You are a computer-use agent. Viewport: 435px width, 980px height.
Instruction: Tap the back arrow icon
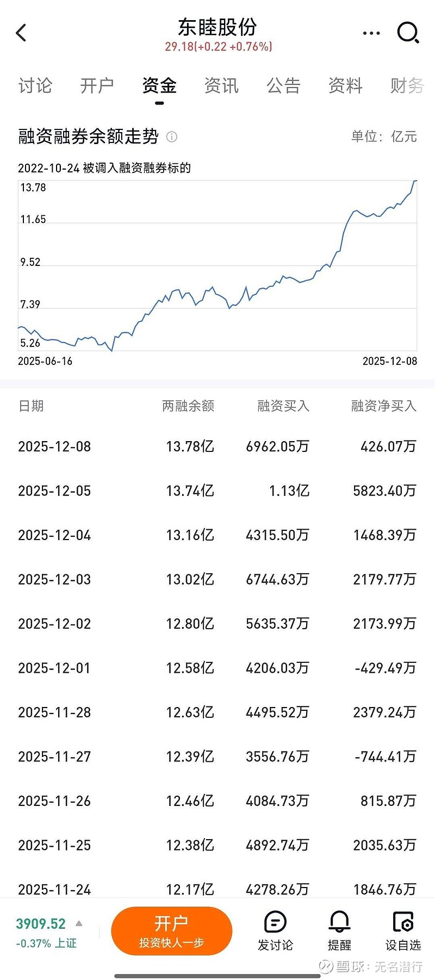[22, 33]
